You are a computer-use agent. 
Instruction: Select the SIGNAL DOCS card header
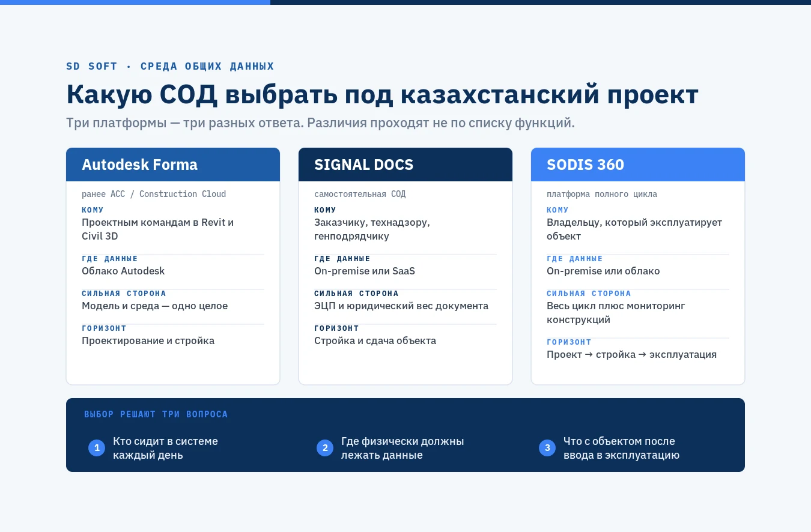(x=405, y=165)
